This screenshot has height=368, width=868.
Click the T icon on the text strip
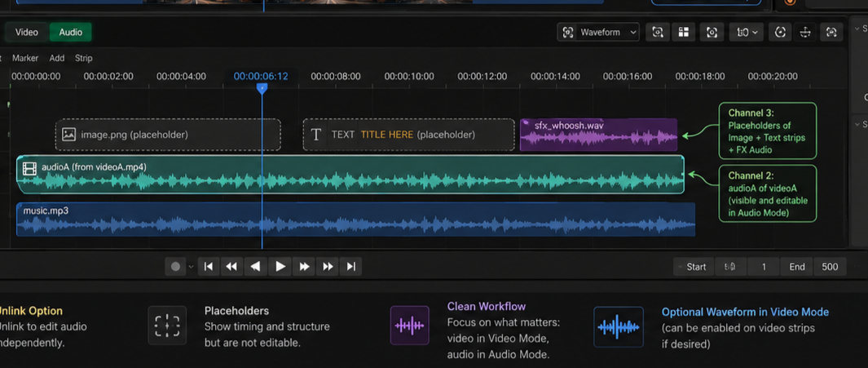[x=316, y=135]
